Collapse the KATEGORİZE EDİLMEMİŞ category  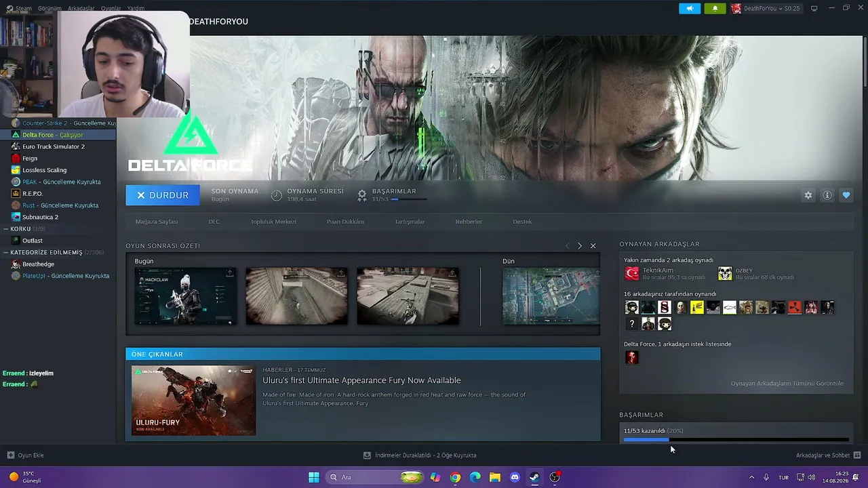click(6, 252)
